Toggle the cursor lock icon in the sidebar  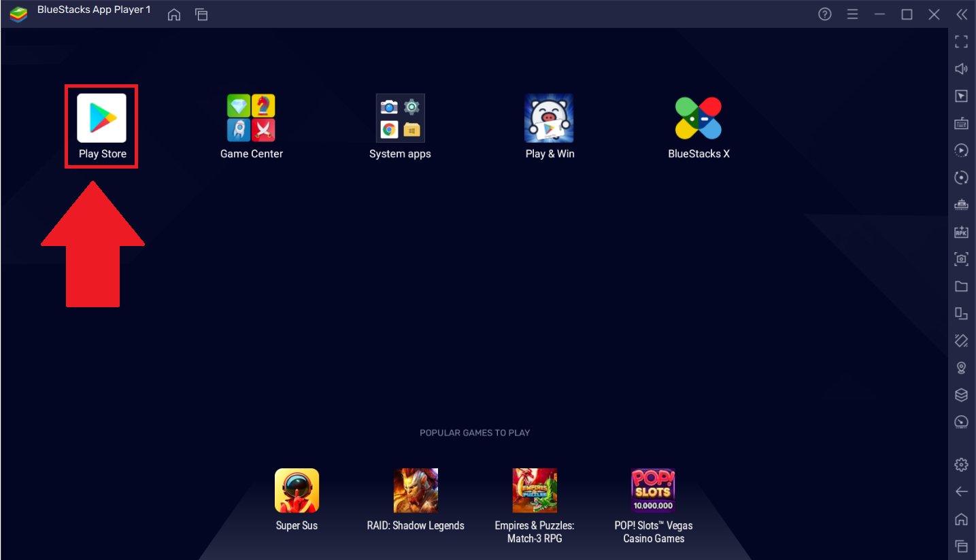click(961, 96)
